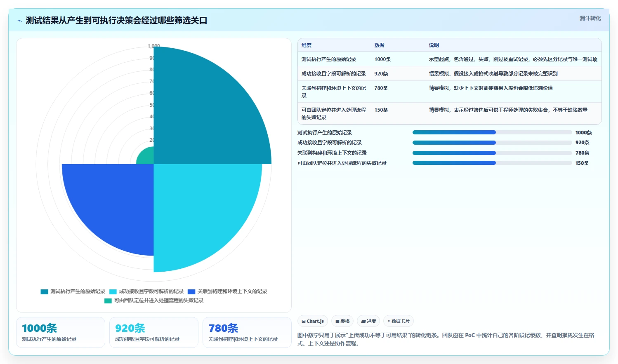Click table cell 可由团队定位并进入处理流程的失败记录

click(x=334, y=113)
